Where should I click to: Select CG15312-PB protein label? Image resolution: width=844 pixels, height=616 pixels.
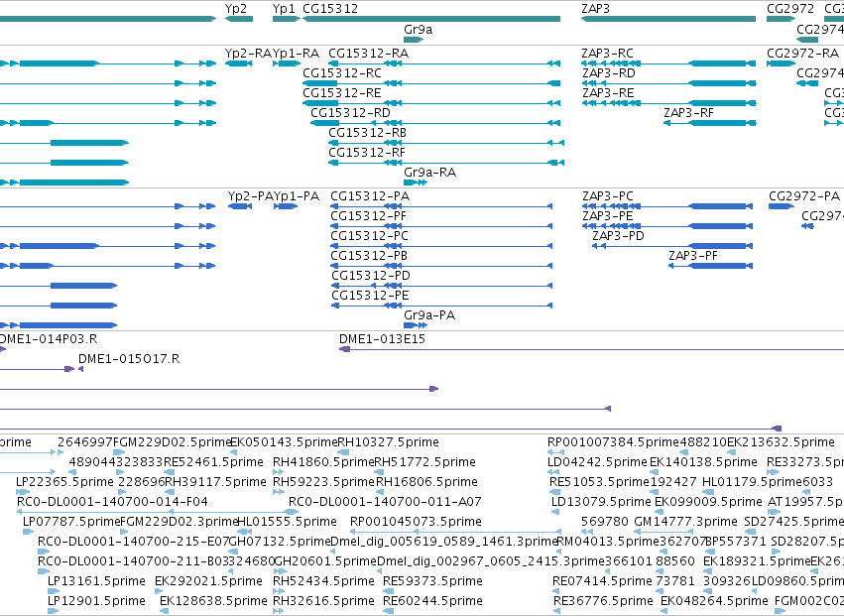click(369, 256)
